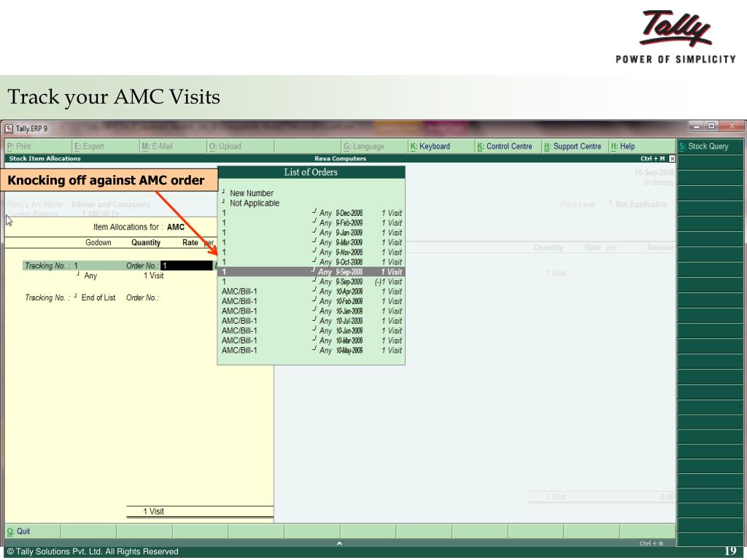
Task: Select AMC/Bill-1 order dated 10-Mar-2009
Action: pyautogui.click(x=311, y=341)
